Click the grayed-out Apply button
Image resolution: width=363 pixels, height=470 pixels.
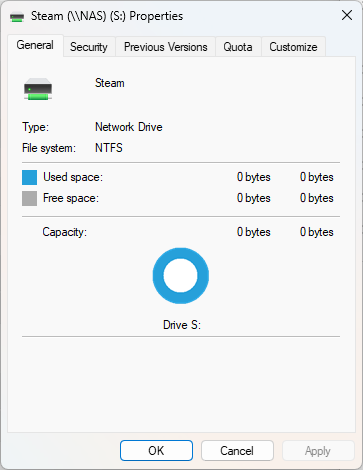tap(318, 451)
